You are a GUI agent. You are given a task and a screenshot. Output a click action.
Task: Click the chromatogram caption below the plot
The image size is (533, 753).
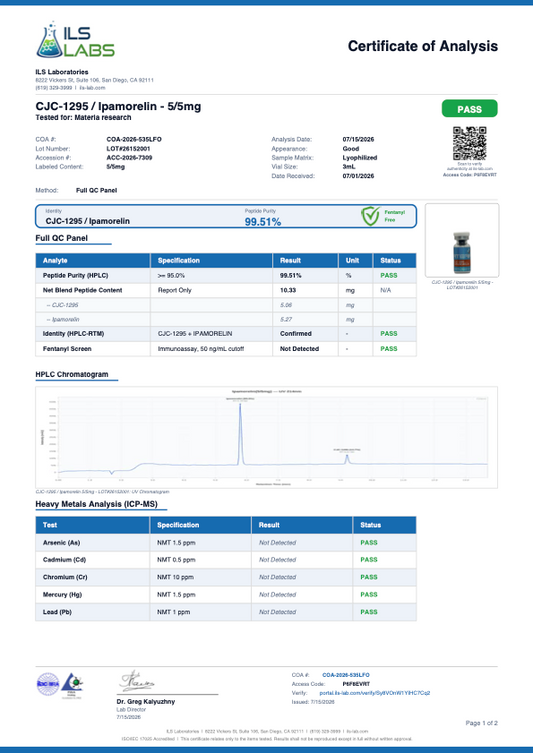(102, 492)
